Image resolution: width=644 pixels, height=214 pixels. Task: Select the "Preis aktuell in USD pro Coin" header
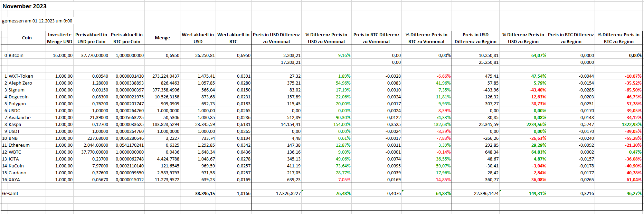[x=91, y=38]
